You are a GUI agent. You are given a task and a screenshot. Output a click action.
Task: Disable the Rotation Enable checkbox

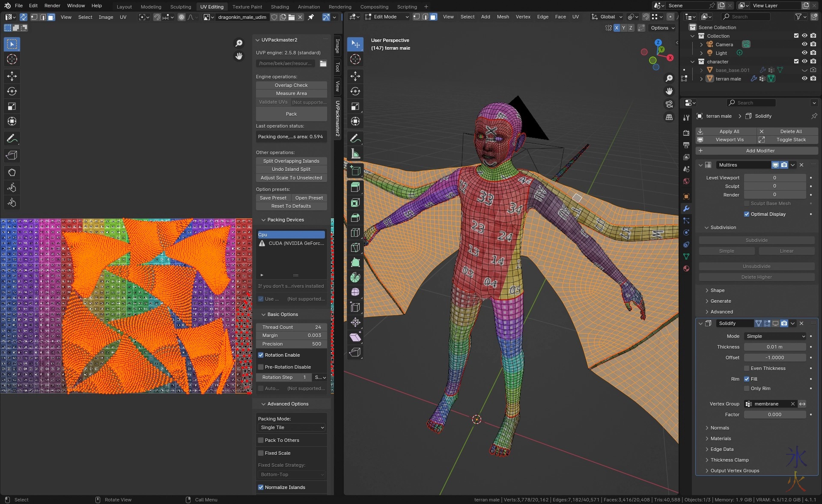(x=261, y=355)
